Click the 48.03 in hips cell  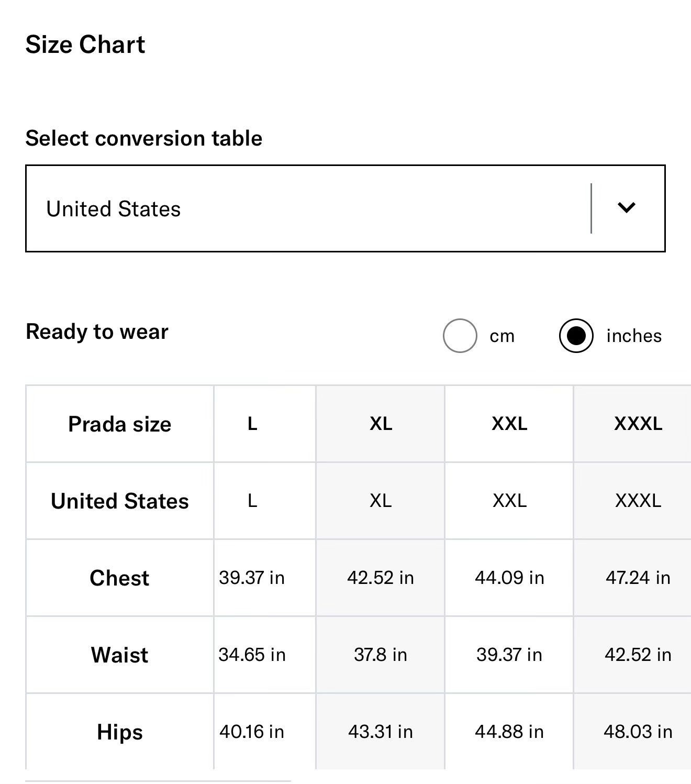click(x=638, y=732)
